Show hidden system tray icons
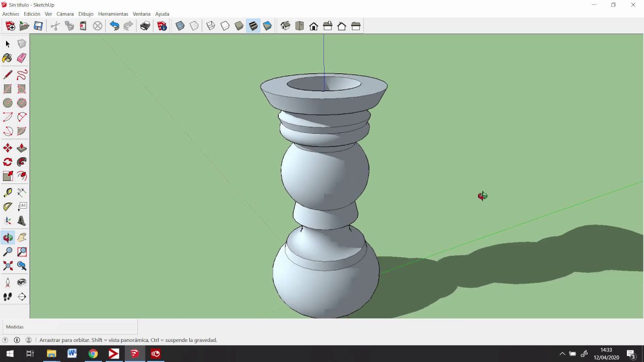644x362 pixels. coord(562,353)
